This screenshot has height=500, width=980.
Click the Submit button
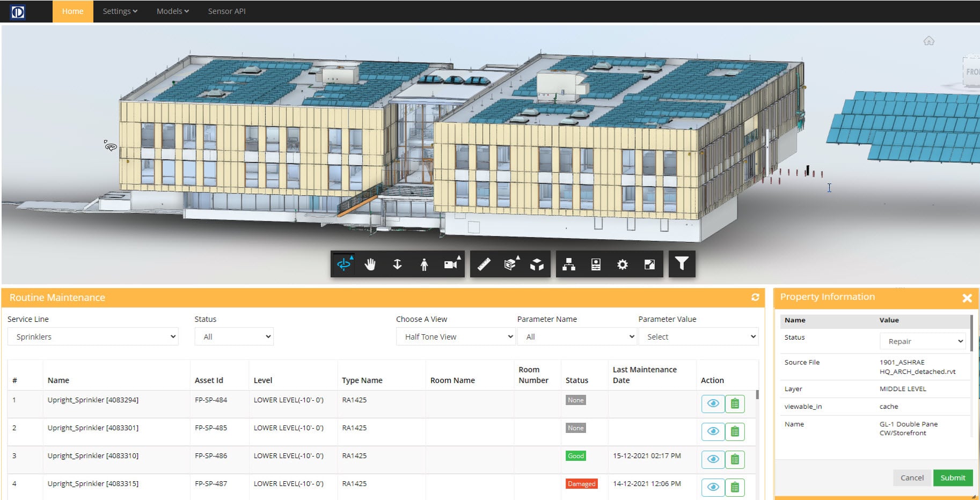click(x=953, y=477)
